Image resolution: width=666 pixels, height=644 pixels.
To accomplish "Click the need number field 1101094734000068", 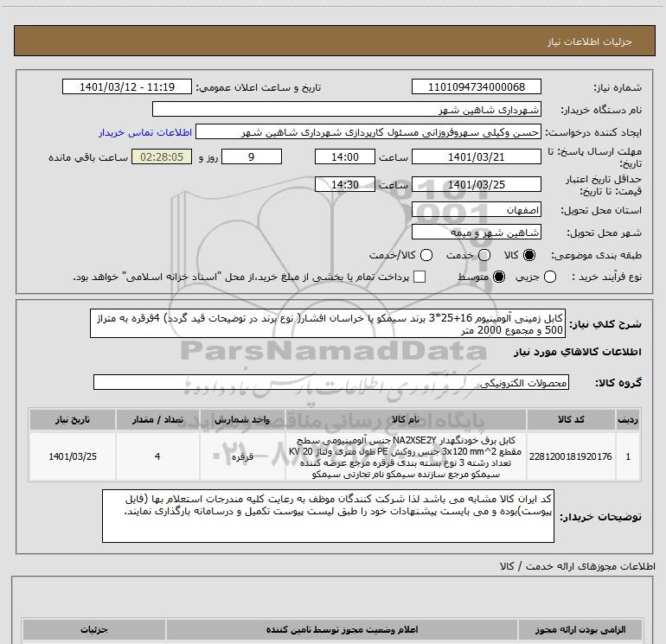I will tap(476, 86).
